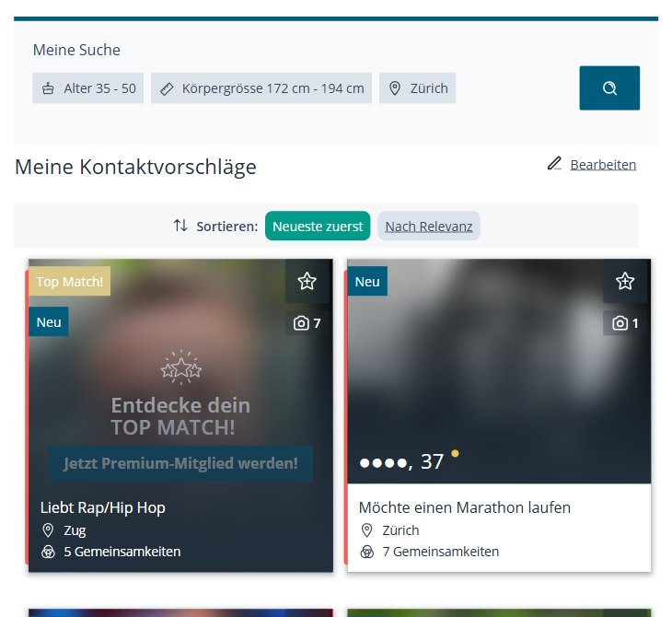Click Jetzt Premium-Mitglied werden! button
Viewport: 672px width, 617px height.
click(x=180, y=463)
